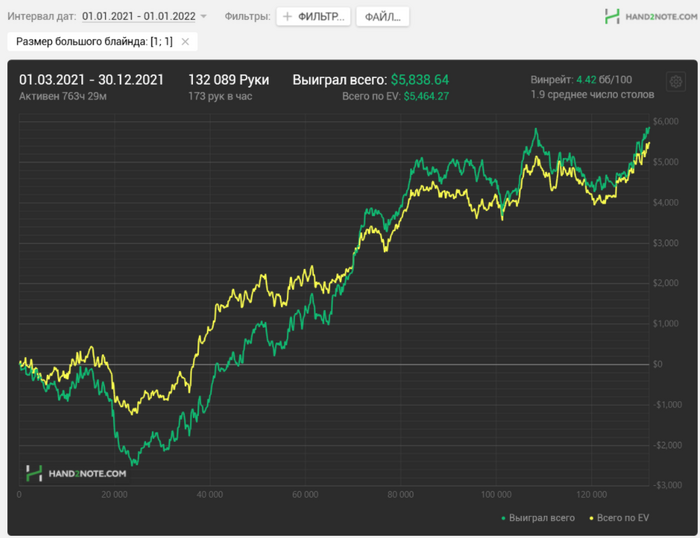This screenshot has height=538, width=700.
Task: Click the '1.9 среднее число столов' text
Action: pyautogui.click(x=592, y=95)
